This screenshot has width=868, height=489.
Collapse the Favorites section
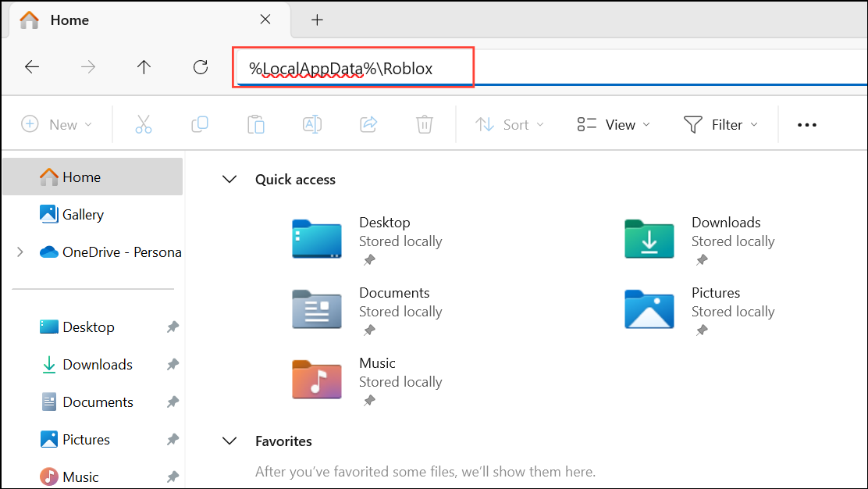coord(229,441)
